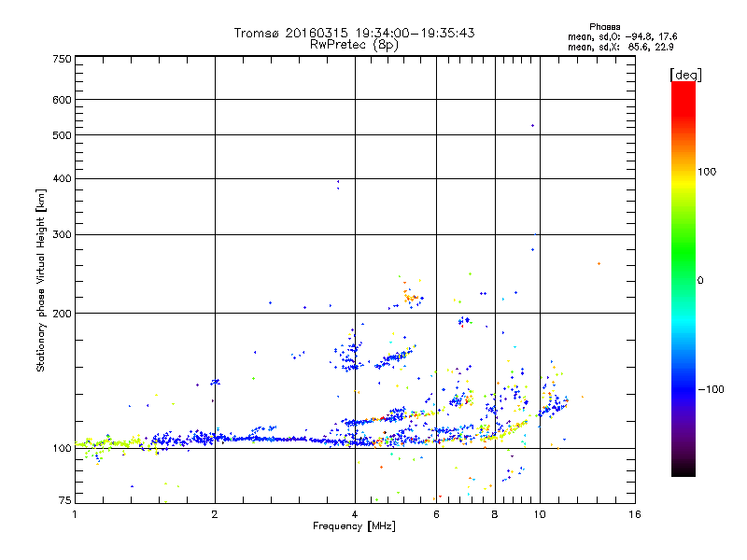
Task: Click the y-axis '300' tick label
Action: pos(62,234)
